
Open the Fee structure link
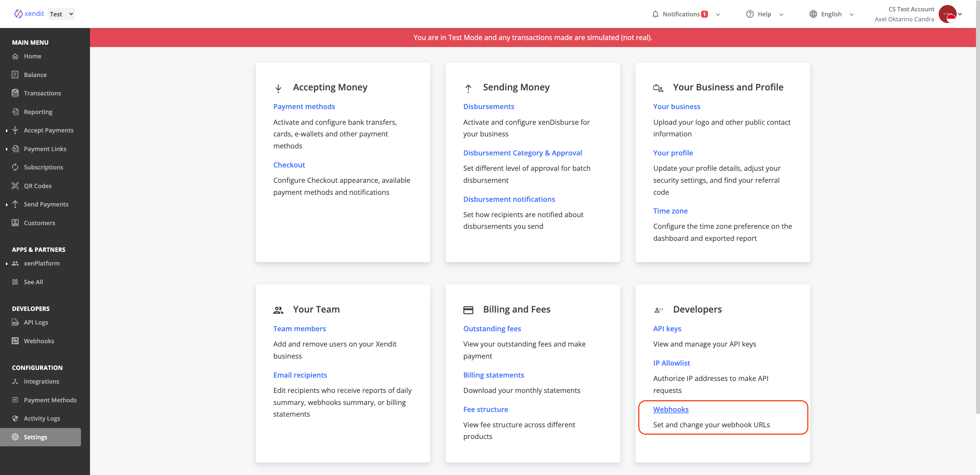[x=485, y=410]
